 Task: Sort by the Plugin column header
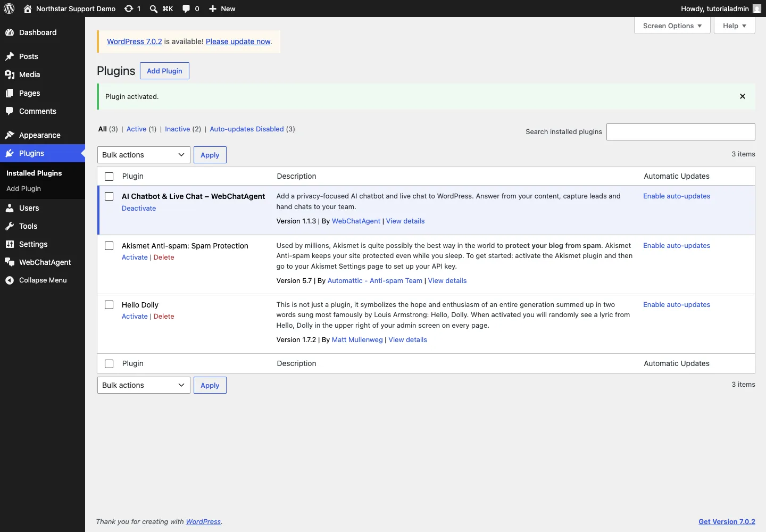point(133,176)
